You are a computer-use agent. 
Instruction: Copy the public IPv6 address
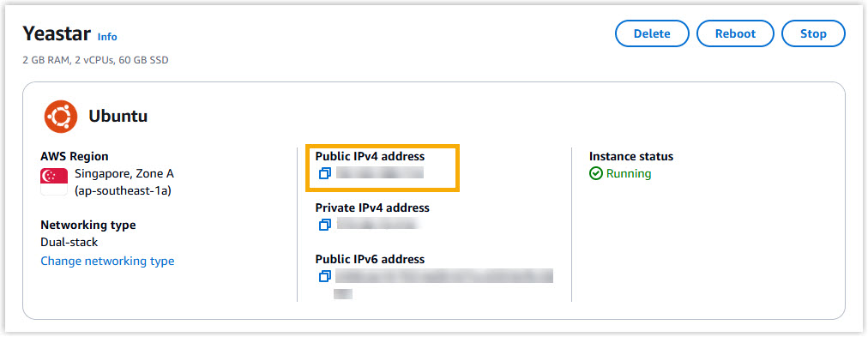[x=325, y=275]
